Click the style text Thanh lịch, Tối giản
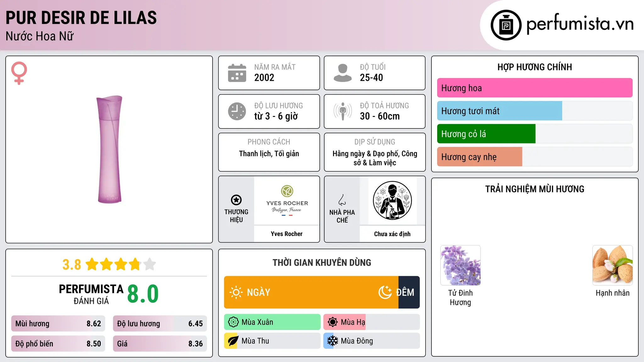The height and width of the screenshot is (362, 644). coord(269,154)
